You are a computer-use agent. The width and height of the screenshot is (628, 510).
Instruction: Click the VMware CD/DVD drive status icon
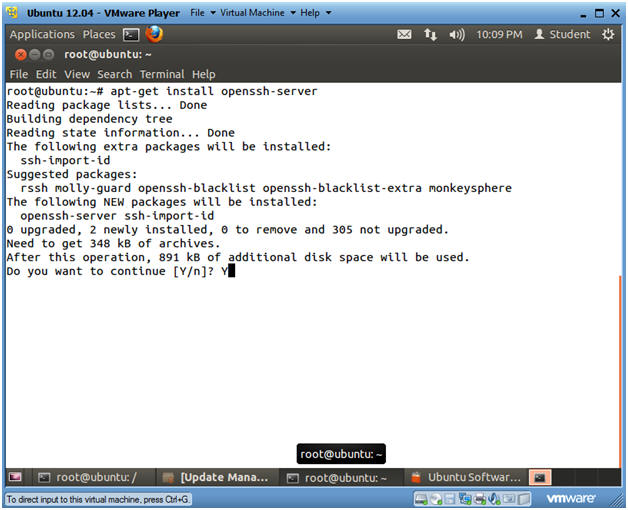436,499
